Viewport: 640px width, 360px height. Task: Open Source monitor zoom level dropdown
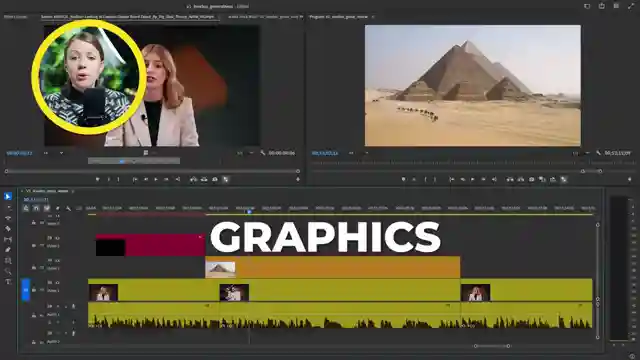pos(53,153)
